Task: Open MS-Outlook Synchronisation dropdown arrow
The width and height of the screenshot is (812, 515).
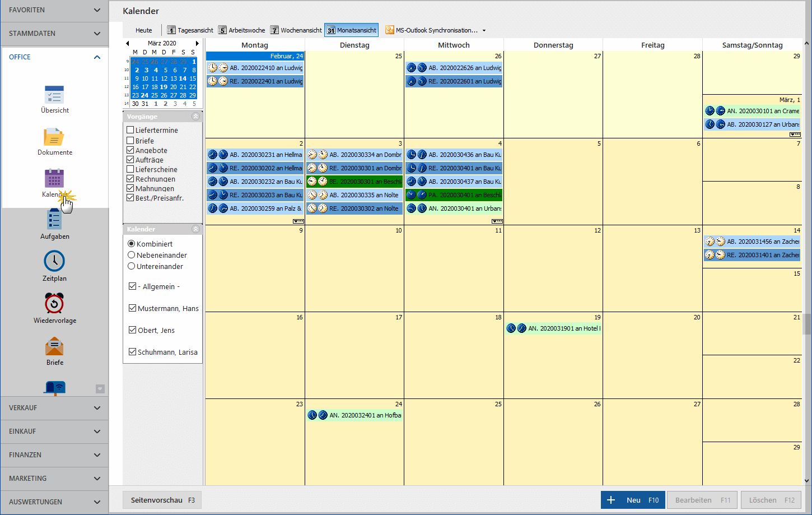Action: coord(484,30)
